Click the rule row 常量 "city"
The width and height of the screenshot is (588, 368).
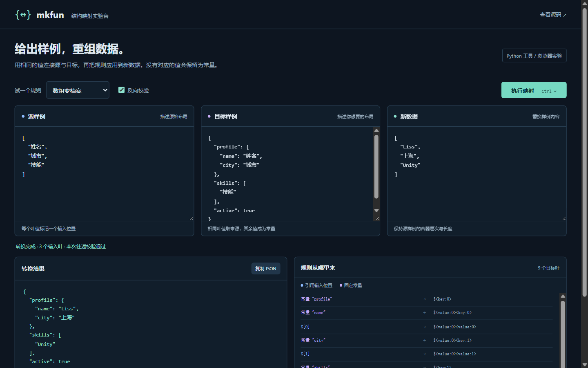pyautogui.click(x=427, y=341)
